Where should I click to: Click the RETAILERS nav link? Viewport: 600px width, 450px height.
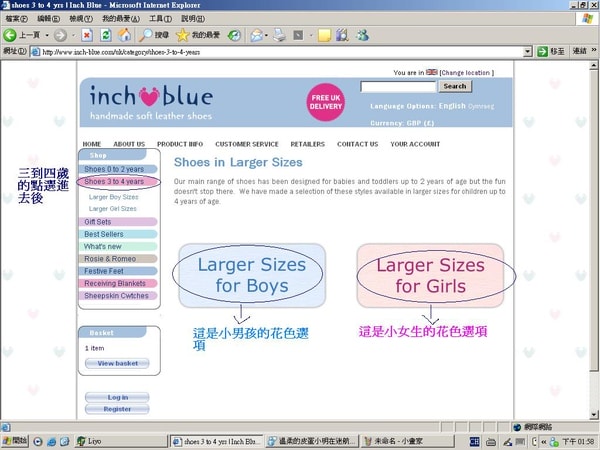click(x=307, y=144)
